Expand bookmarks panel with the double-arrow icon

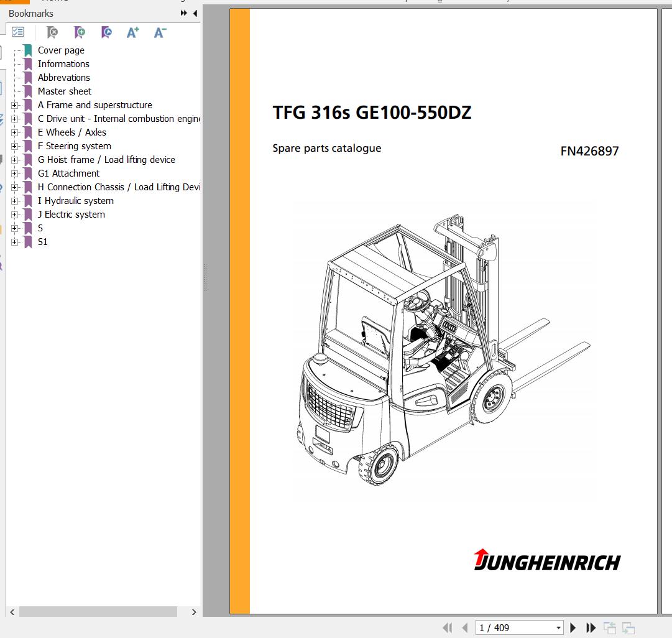coord(183,13)
